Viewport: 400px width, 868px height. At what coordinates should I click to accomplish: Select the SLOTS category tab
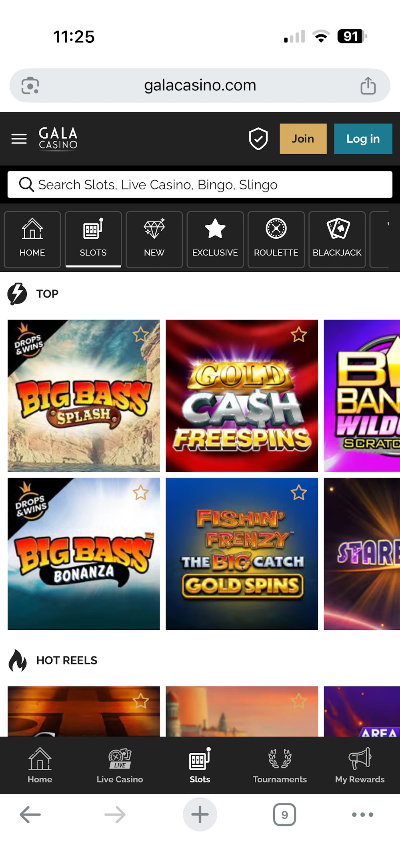tap(93, 239)
